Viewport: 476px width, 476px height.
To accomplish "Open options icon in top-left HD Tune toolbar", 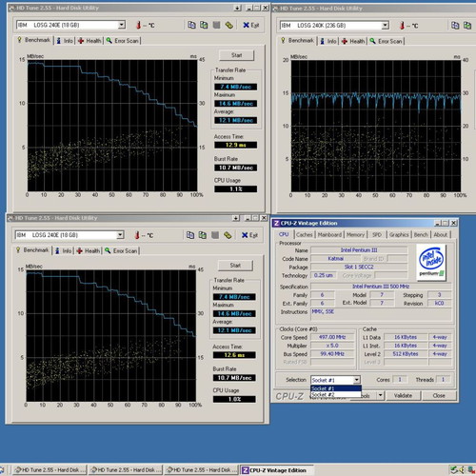I will [229, 25].
